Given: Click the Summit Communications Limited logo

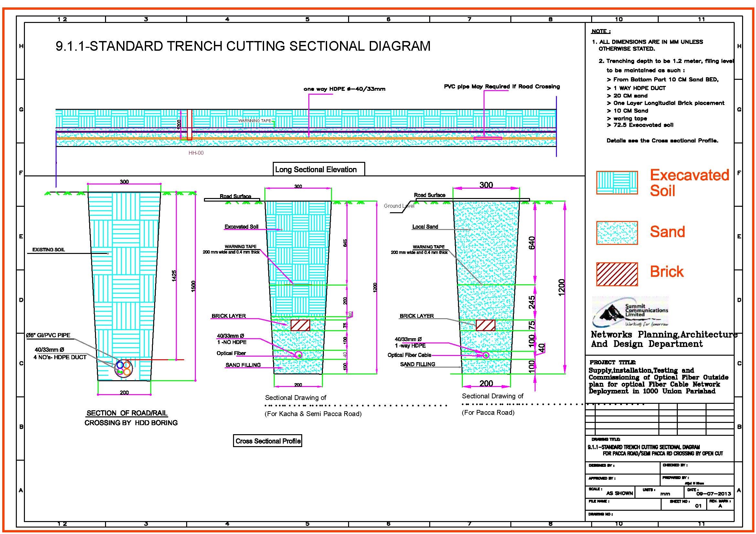Looking at the screenshot, I should [630, 312].
